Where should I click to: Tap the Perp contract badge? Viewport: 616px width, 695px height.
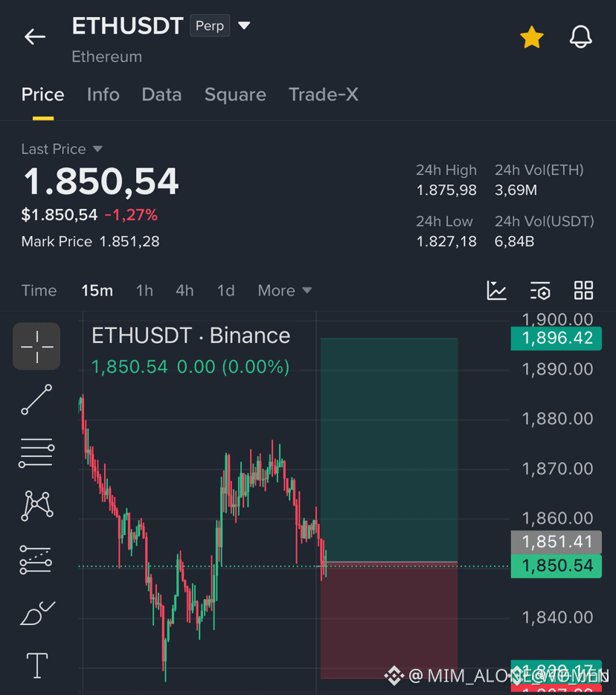210,26
